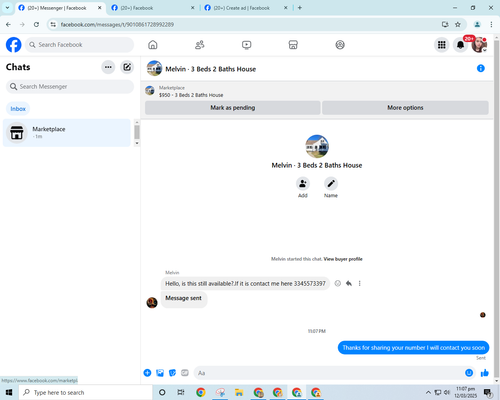500x400 pixels.
Task: Open the menu grid icon
Action: (x=442, y=45)
